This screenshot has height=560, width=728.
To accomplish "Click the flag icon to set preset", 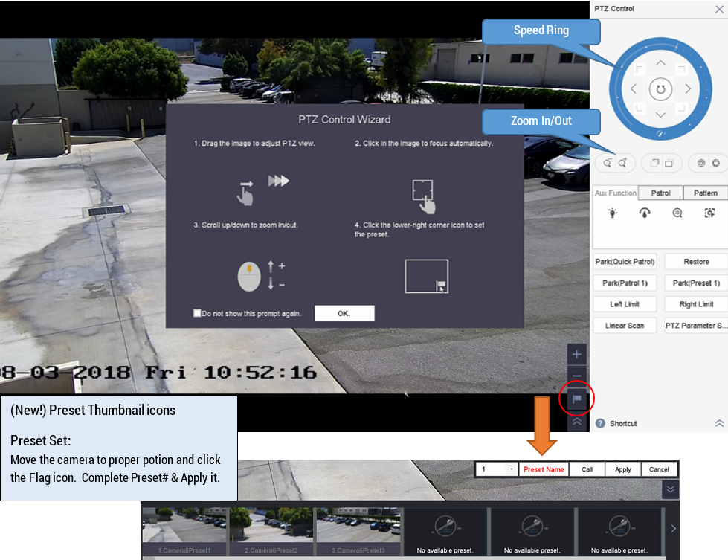I will coord(577,399).
